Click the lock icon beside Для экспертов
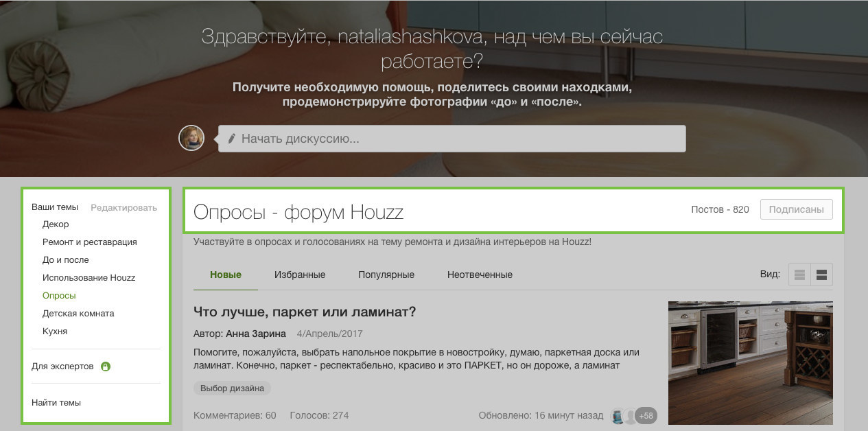This screenshot has height=431, width=868. tap(105, 366)
